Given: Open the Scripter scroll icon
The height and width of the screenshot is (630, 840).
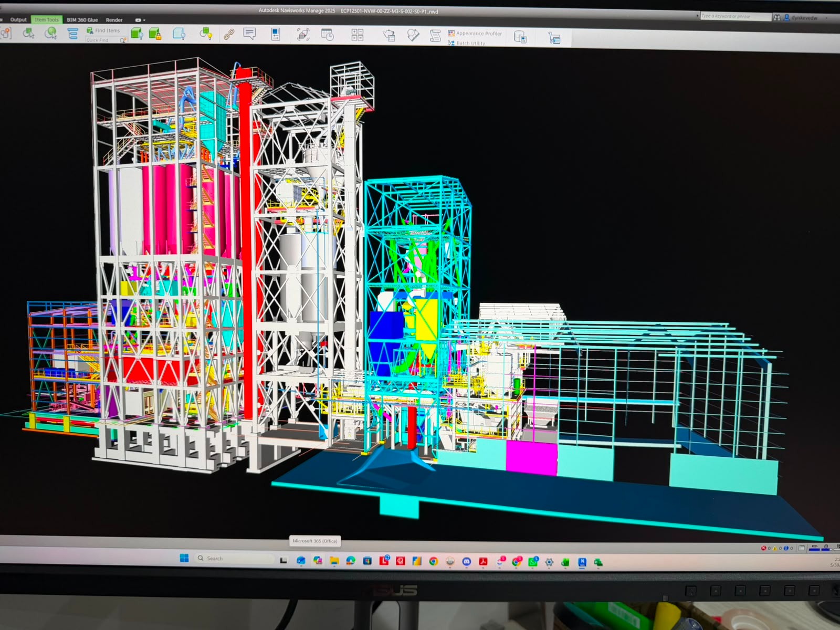Looking at the screenshot, I should [435, 36].
